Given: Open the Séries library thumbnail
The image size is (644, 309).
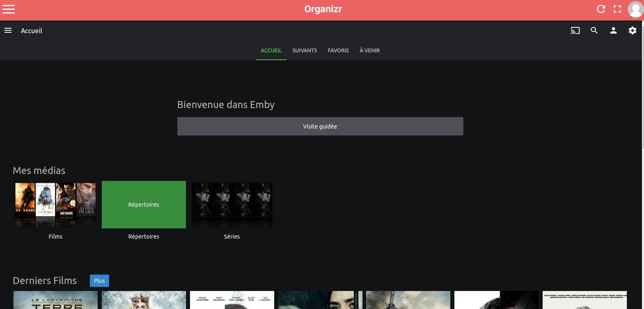Looking at the screenshot, I should point(232,205).
